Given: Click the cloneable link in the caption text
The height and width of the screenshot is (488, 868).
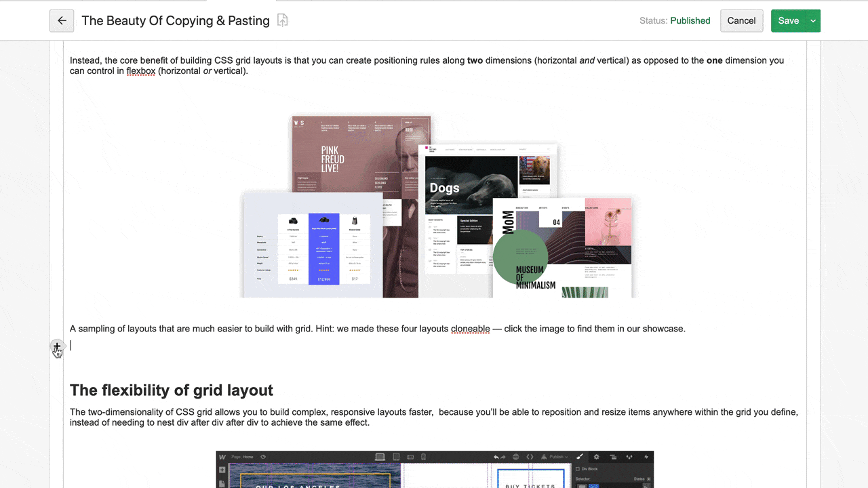Looking at the screenshot, I should point(471,329).
